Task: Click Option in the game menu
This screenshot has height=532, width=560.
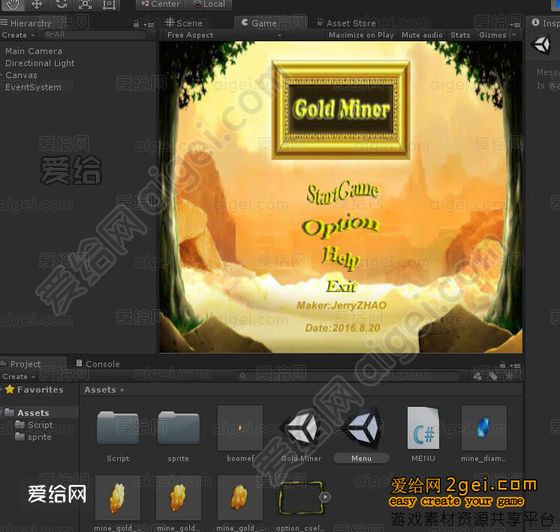Action: 340,225
